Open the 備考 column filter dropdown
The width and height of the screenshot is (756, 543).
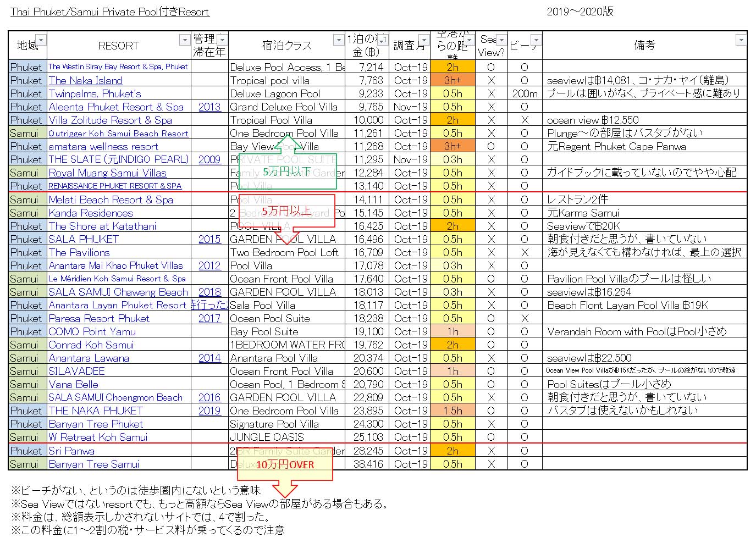(741, 40)
